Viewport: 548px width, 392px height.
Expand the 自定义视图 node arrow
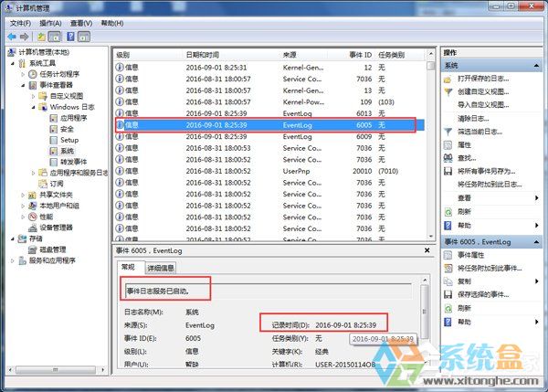pos(34,96)
